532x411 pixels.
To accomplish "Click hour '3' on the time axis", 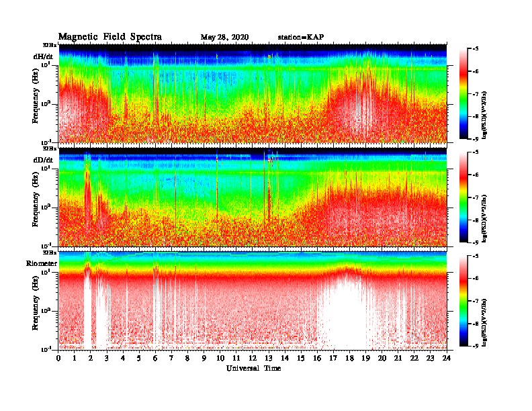I will point(107,358).
